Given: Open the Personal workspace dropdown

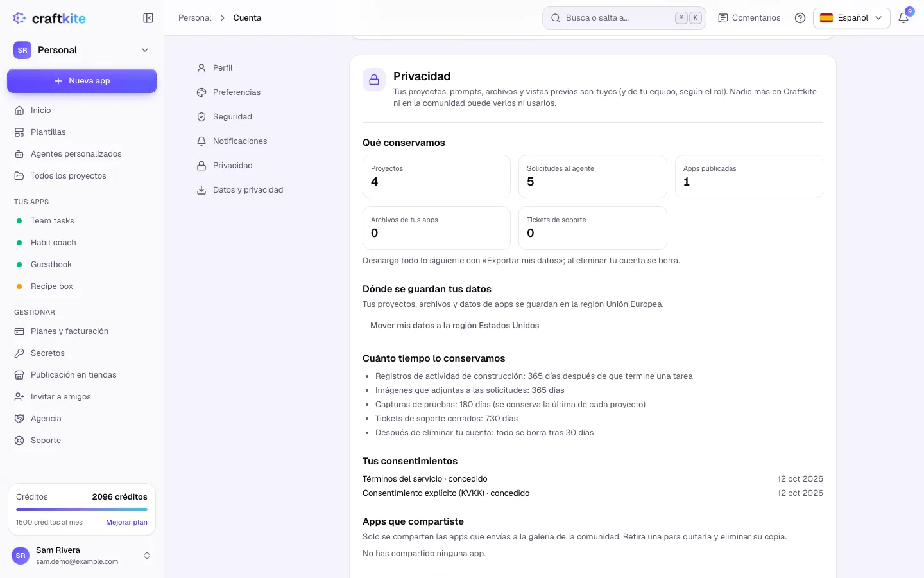Looking at the screenshot, I should click(81, 50).
